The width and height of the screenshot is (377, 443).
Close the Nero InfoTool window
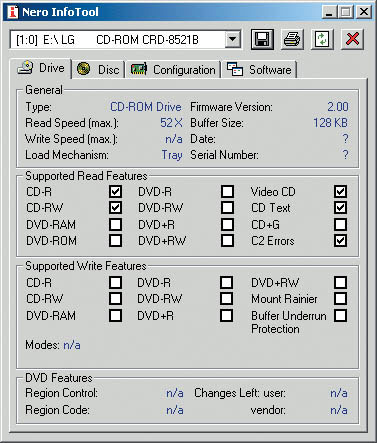click(x=364, y=12)
